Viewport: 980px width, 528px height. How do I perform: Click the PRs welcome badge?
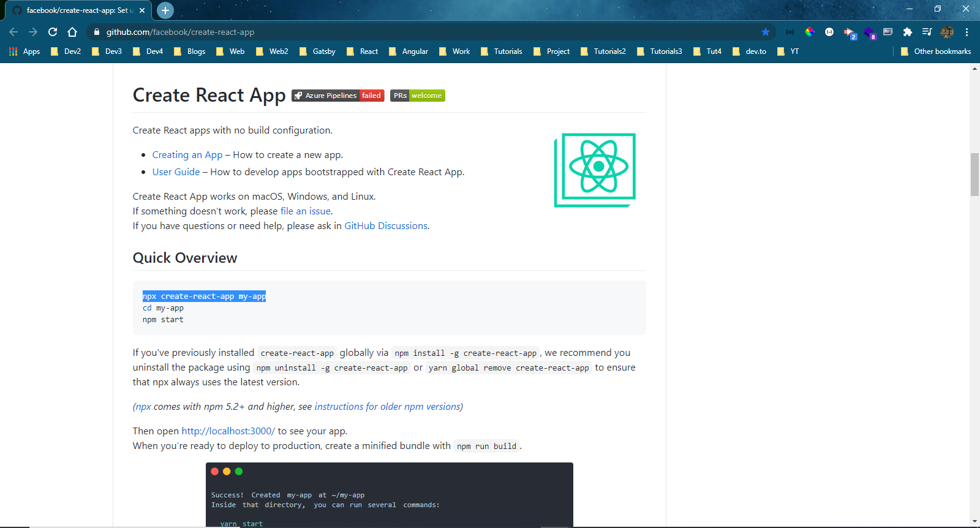point(418,96)
